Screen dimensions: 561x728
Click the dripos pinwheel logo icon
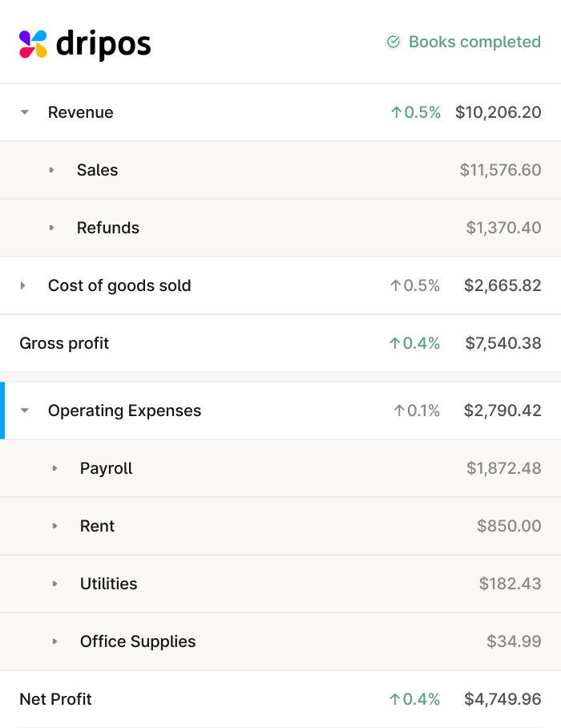coord(34,44)
